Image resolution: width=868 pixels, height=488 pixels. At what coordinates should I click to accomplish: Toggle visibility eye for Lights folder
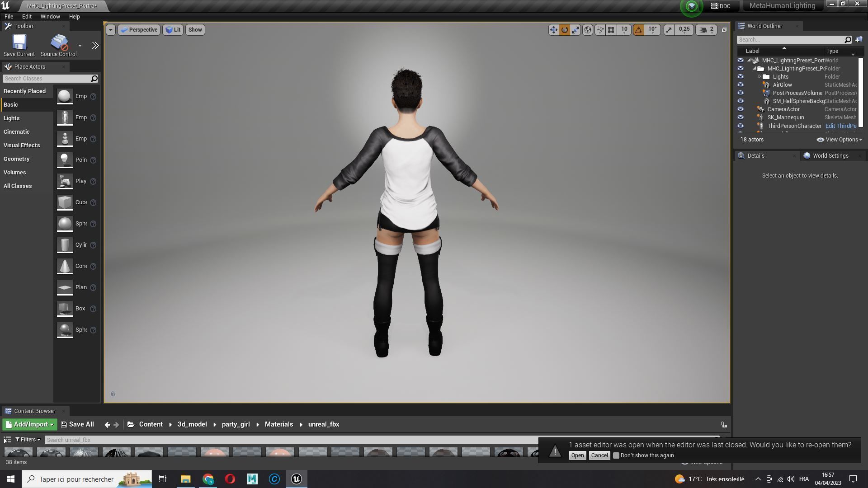740,77
